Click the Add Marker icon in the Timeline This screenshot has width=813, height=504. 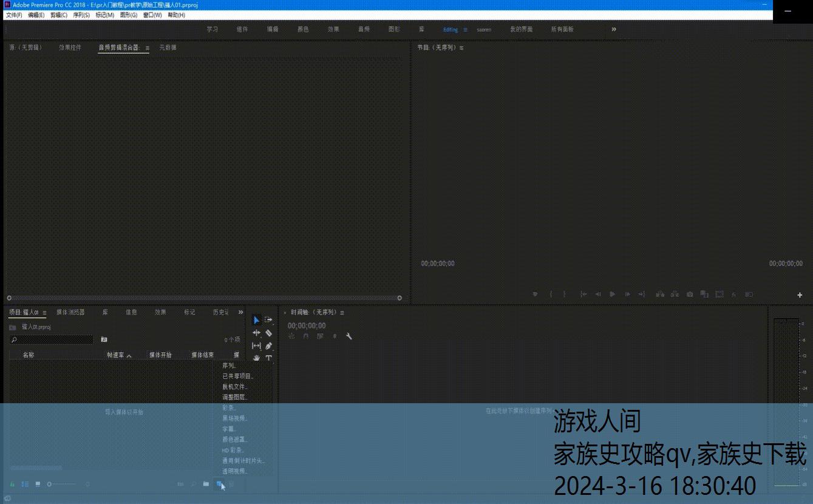tap(335, 336)
